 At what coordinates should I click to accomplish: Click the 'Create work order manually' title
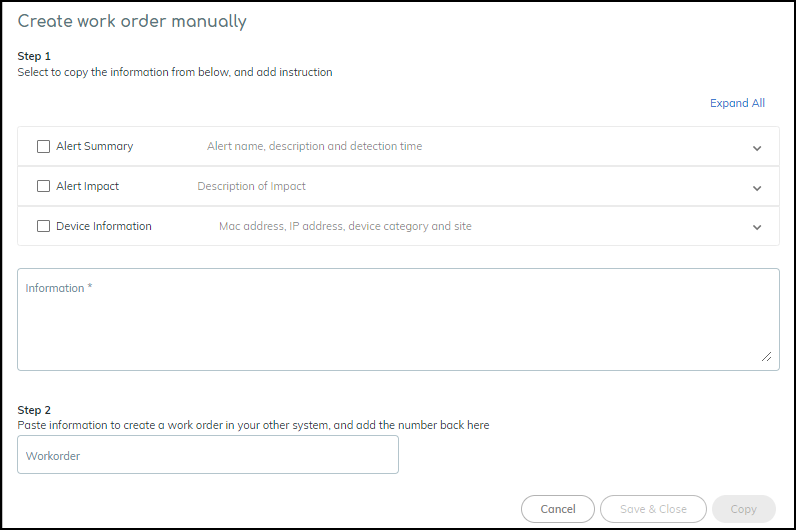[132, 21]
